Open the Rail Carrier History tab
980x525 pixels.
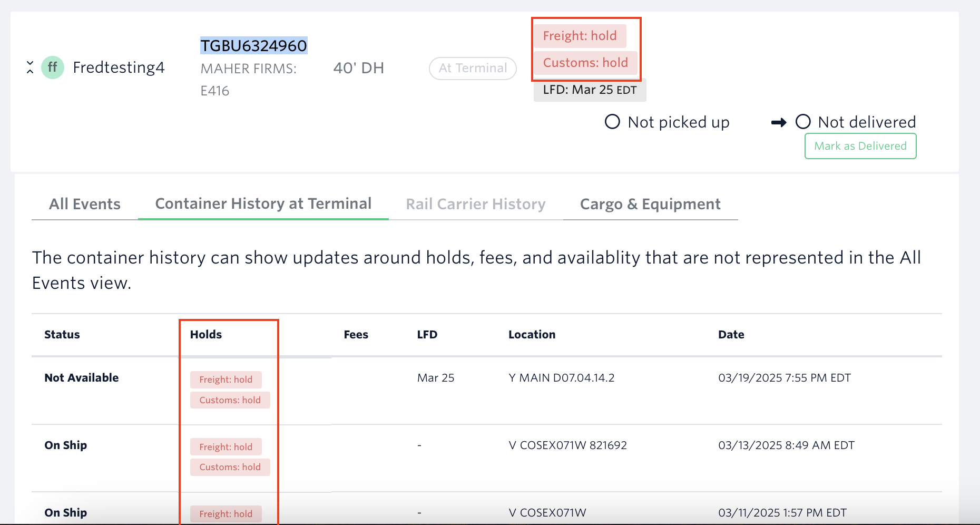pos(475,204)
